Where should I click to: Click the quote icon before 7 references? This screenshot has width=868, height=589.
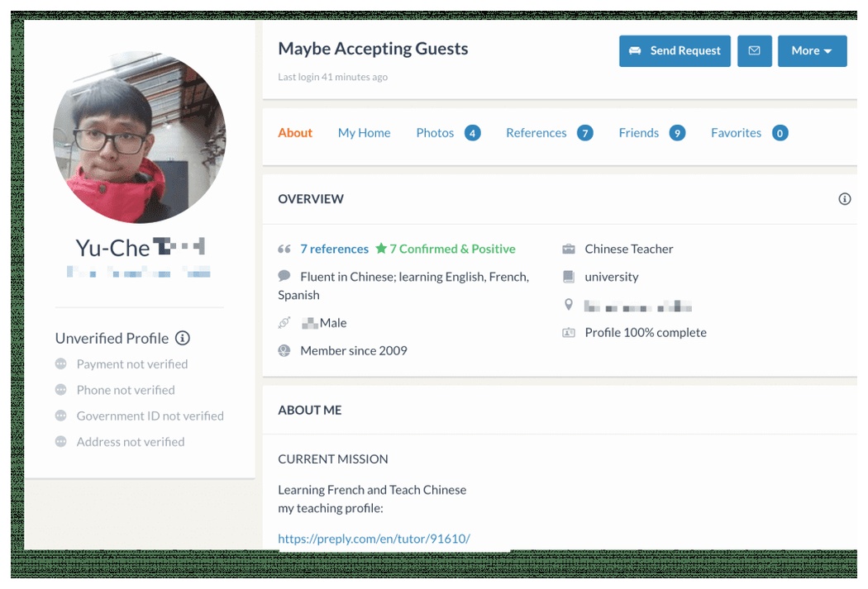click(x=284, y=249)
